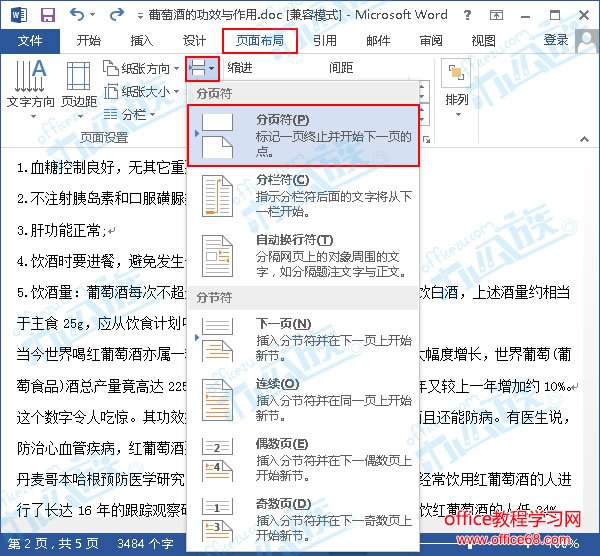Click the 登录 sign-in link

(556, 40)
